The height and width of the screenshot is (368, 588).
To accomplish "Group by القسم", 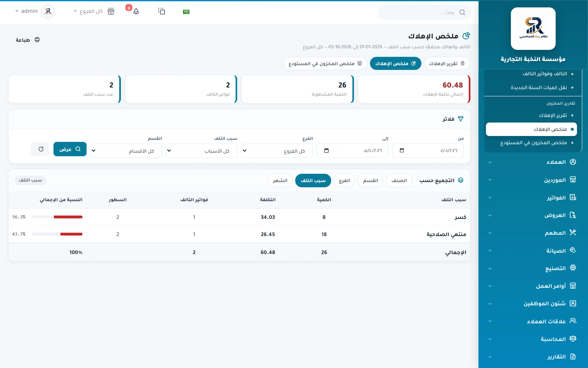I will click(370, 180).
